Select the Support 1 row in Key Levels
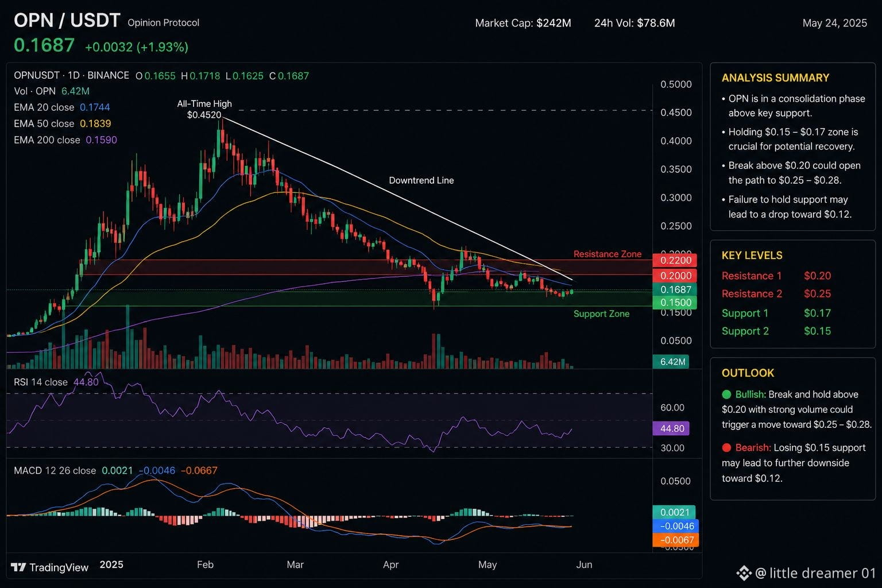Screen dimensions: 882x588 tap(776, 314)
